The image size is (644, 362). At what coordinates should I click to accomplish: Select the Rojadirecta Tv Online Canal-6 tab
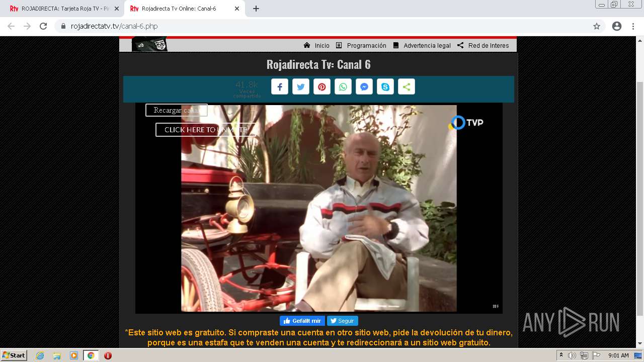pyautogui.click(x=184, y=9)
